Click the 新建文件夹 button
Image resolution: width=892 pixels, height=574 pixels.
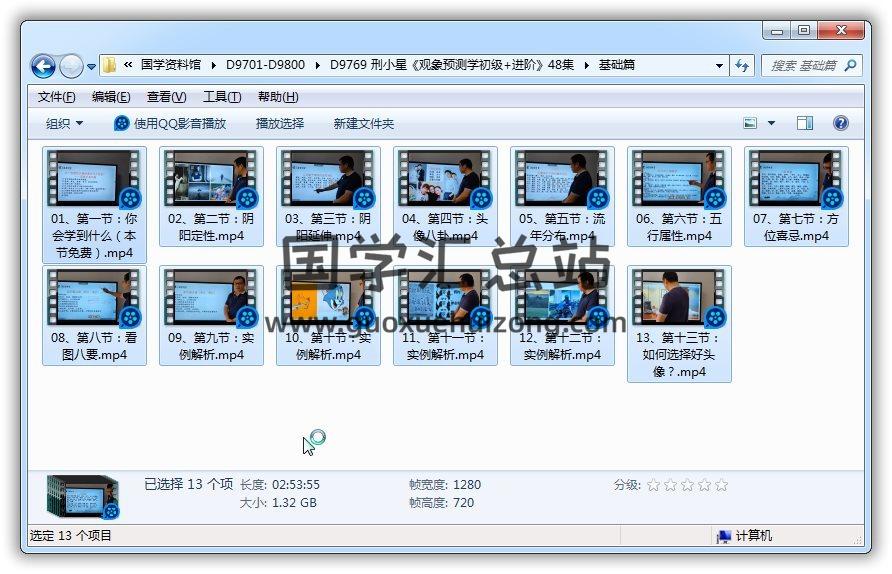[363, 123]
